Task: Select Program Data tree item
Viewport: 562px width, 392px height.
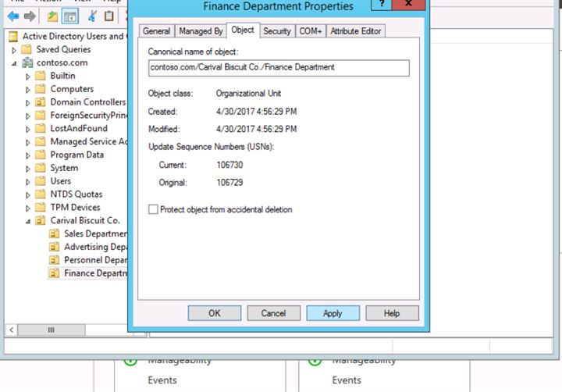Action: (x=77, y=155)
